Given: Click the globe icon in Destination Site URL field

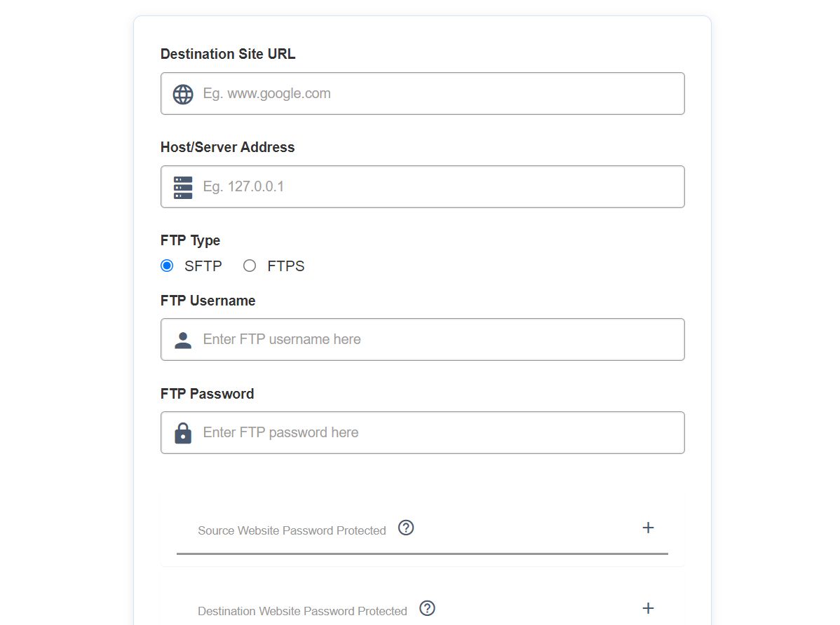Looking at the screenshot, I should [x=182, y=93].
